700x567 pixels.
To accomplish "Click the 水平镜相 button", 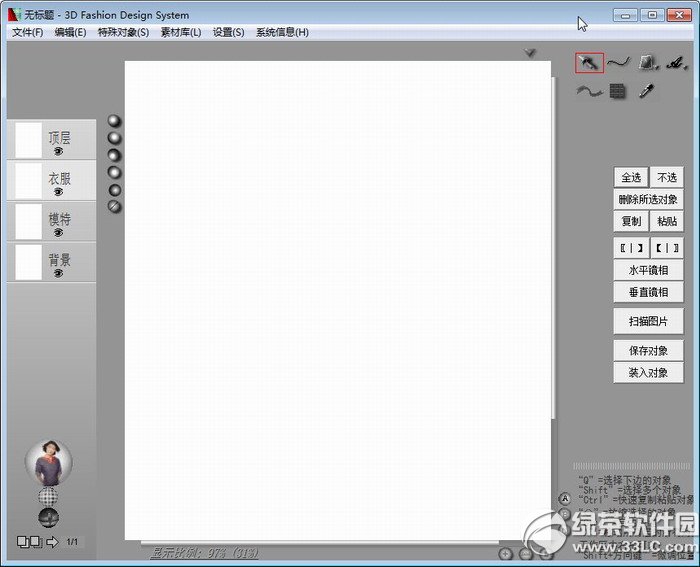I will tap(648, 270).
